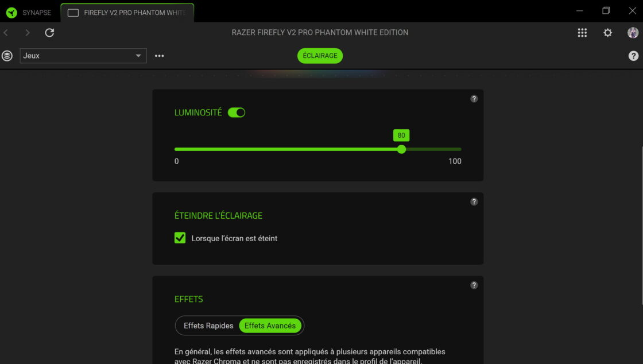Click the Éclairage button

(320, 56)
